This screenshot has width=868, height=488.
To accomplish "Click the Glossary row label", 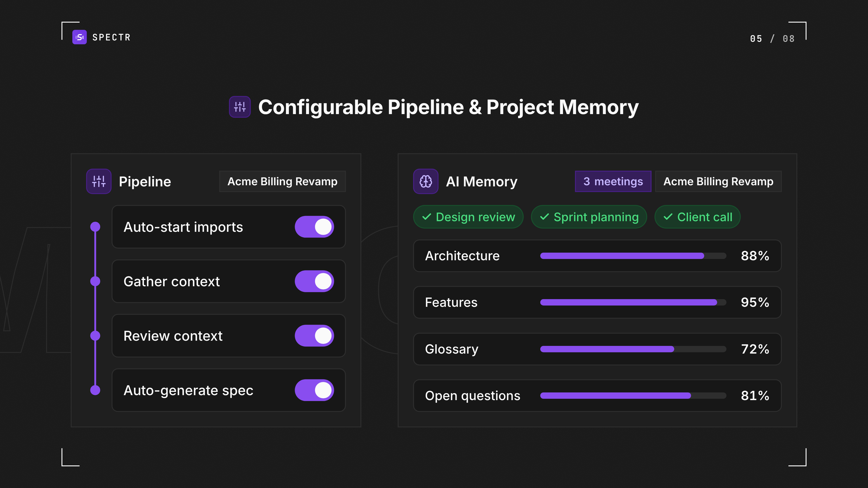I will [452, 349].
